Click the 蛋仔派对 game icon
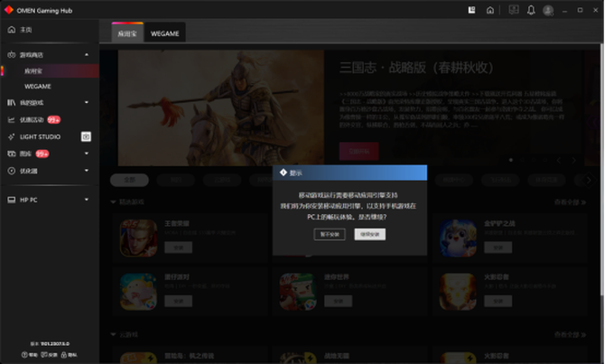605x364 pixels. (x=138, y=292)
